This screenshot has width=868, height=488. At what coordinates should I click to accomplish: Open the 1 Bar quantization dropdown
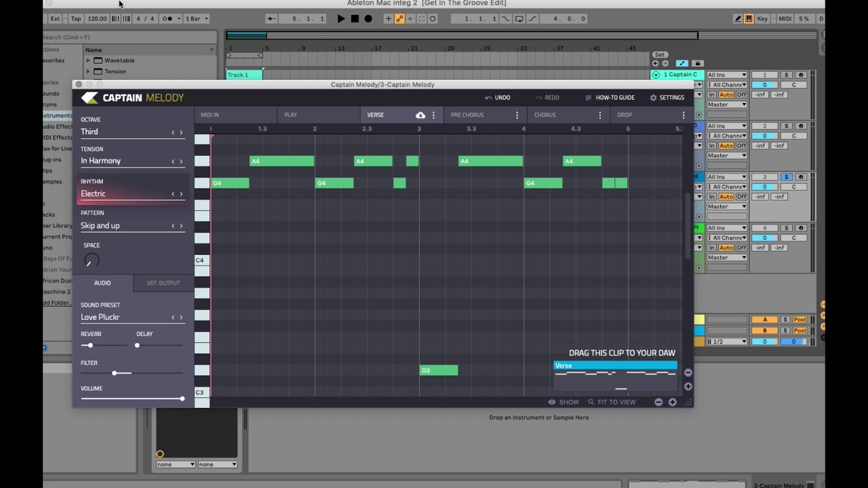pyautogui.click(x=197, y=18)
